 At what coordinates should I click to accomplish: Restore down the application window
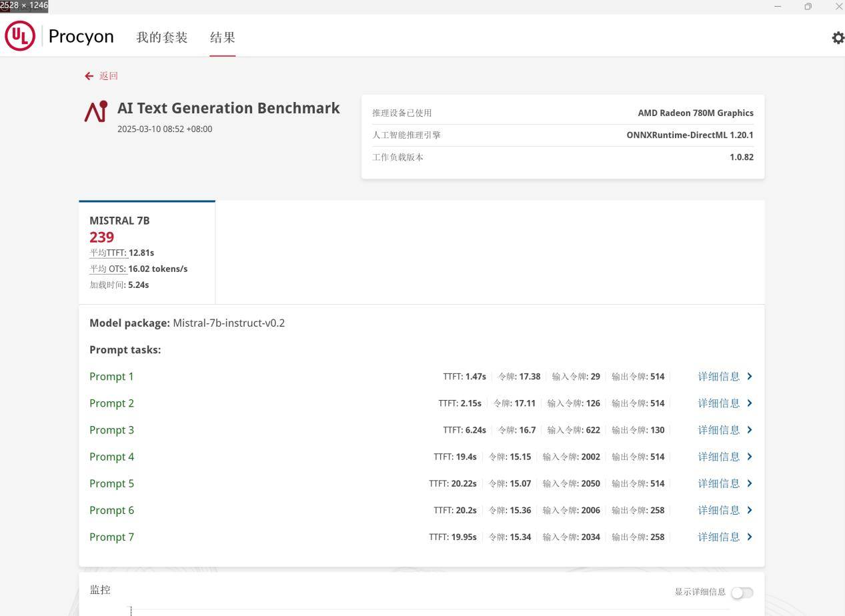(808, 7)
